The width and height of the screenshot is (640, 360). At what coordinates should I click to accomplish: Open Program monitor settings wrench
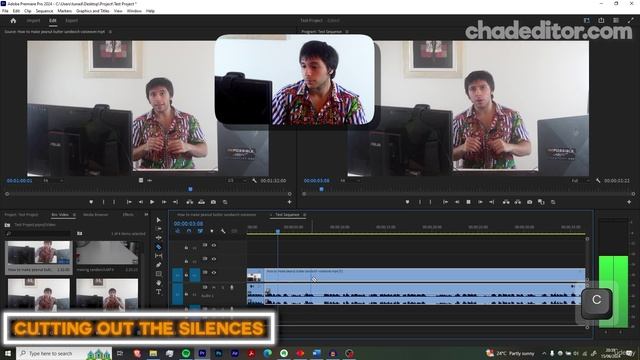click(598, 180)
